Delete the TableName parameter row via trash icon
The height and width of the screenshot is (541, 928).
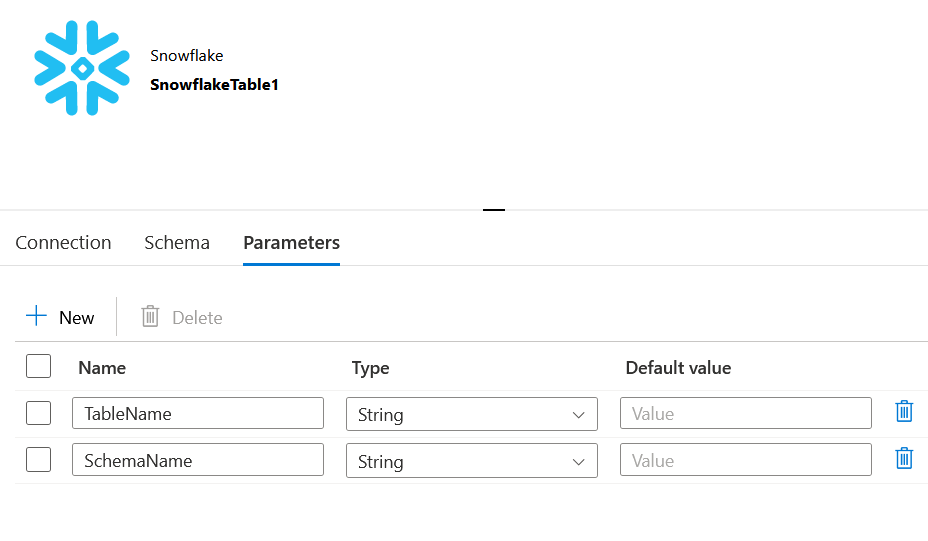coord(904,412)
